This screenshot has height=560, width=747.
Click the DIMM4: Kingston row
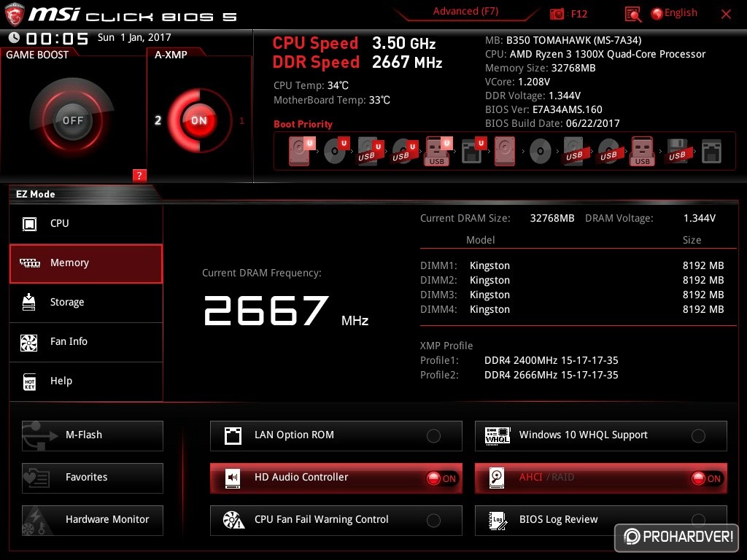click(572, 309)
